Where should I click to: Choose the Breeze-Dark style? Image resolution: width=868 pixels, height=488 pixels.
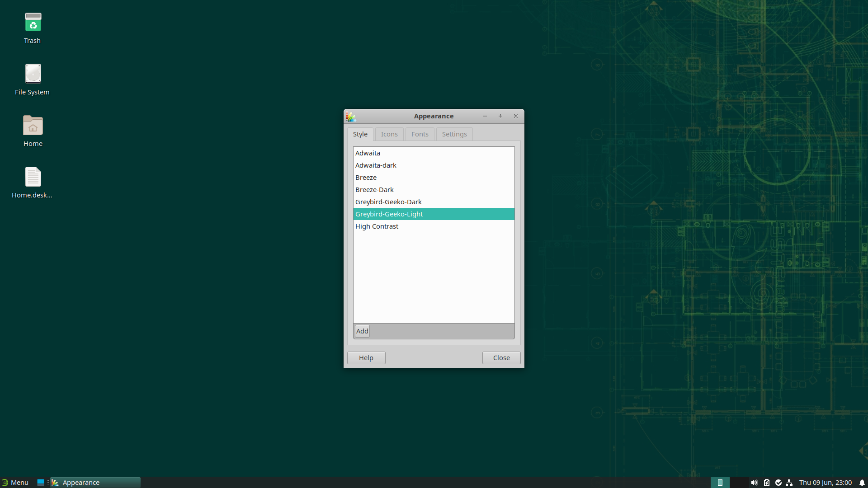(x=374, y=190)
